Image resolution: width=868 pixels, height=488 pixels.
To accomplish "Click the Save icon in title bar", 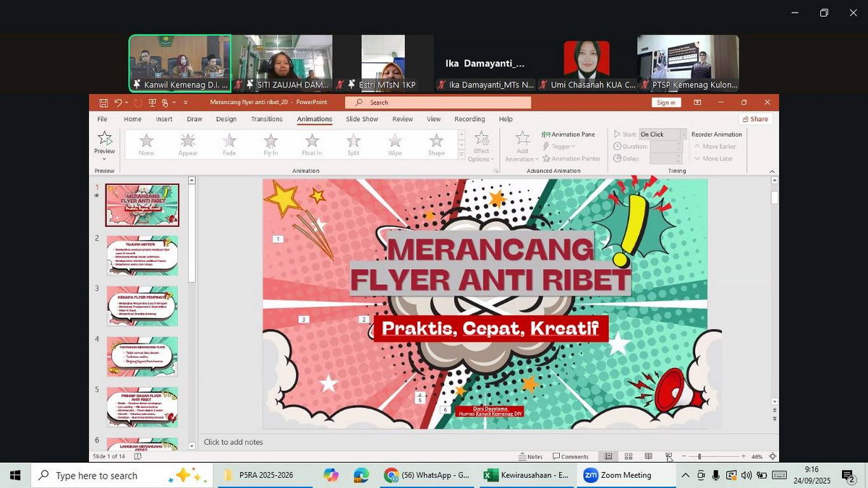I will pyautogui.click(x=103, y=103).
